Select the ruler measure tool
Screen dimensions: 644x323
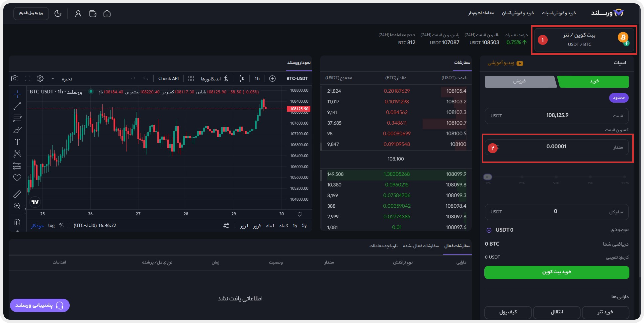click(17, 194)
